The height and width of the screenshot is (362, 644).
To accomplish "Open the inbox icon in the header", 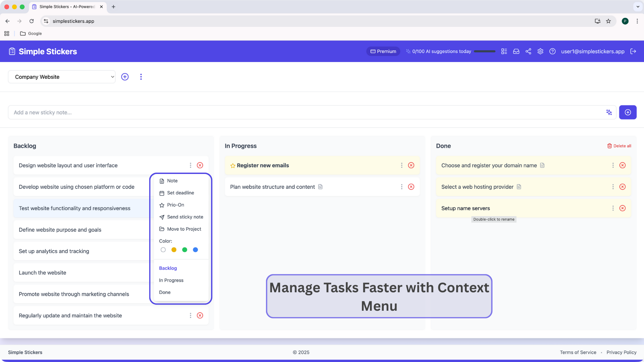I will pyautogui.click(x=516, y=51).
